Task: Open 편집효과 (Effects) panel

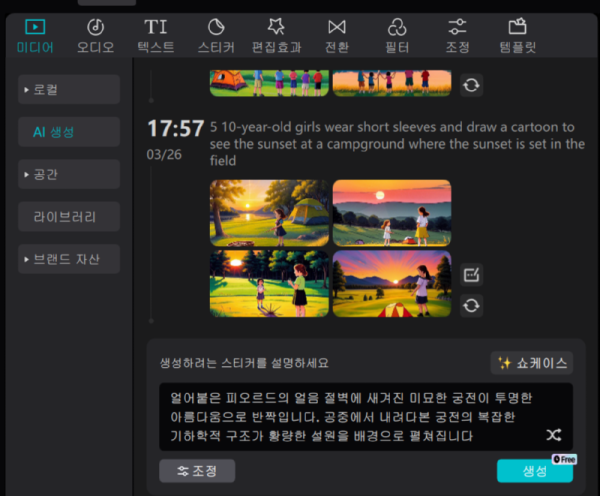Action: pos(276,35)
